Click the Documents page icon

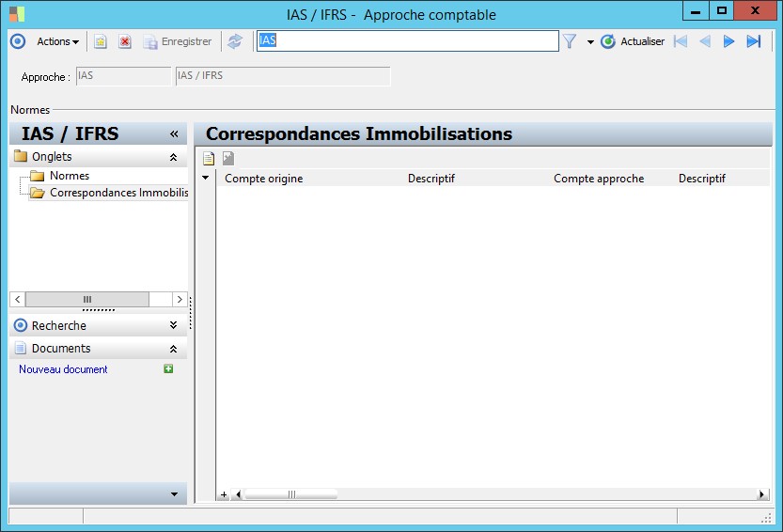pos(21,348)
